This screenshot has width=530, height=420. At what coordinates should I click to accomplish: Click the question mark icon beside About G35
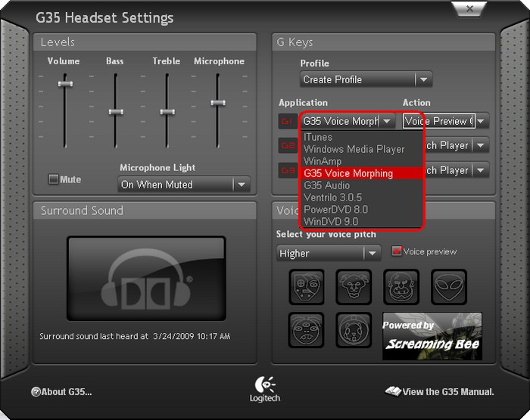pos(36,392)
